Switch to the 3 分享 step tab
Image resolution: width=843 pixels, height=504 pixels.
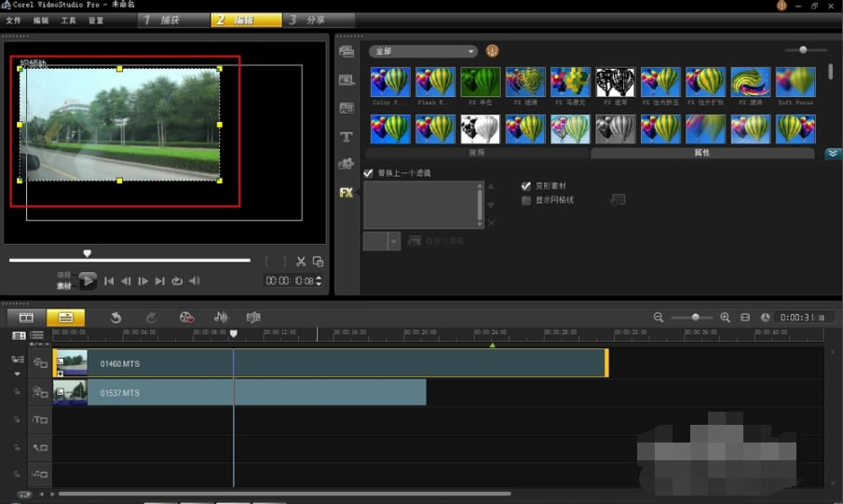point(306,20)
